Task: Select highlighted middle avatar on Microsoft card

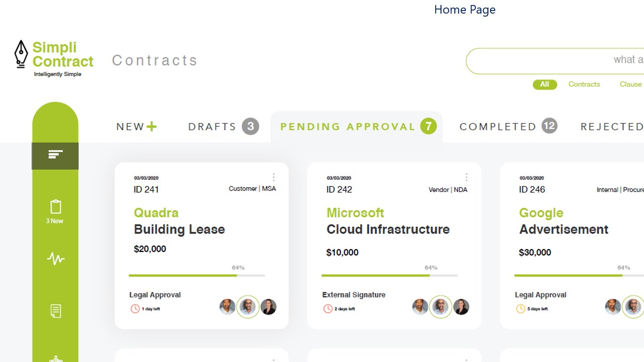Action: coord(440,307)
